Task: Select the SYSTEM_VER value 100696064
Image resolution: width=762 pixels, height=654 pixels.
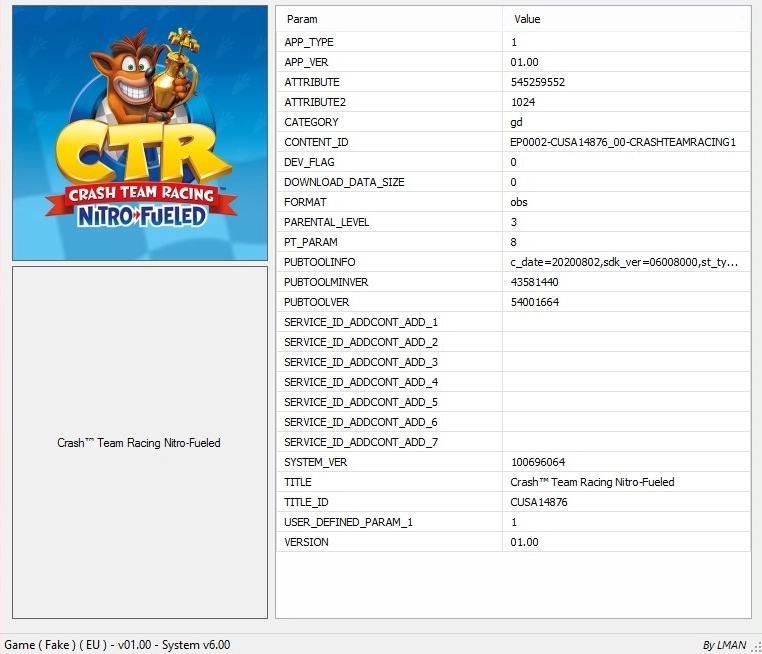Action: tap(537, 462)
